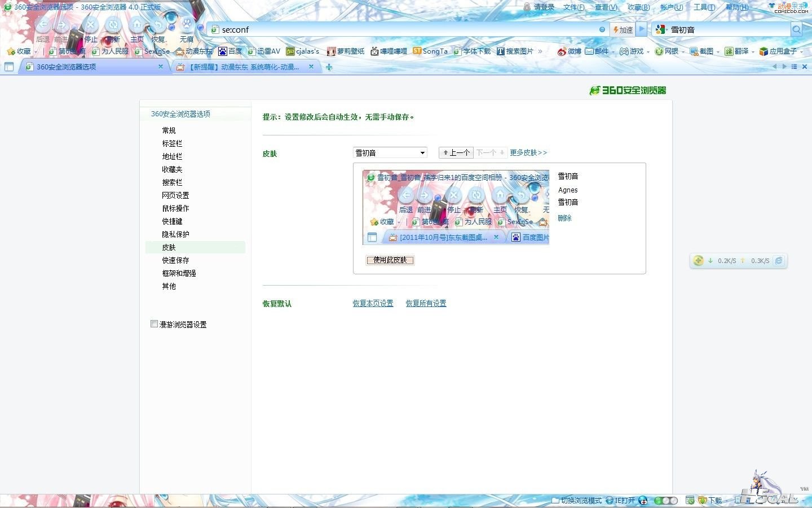Click the se:conf address bar field
Screen dimensions: 812x508
pos(408,30)
